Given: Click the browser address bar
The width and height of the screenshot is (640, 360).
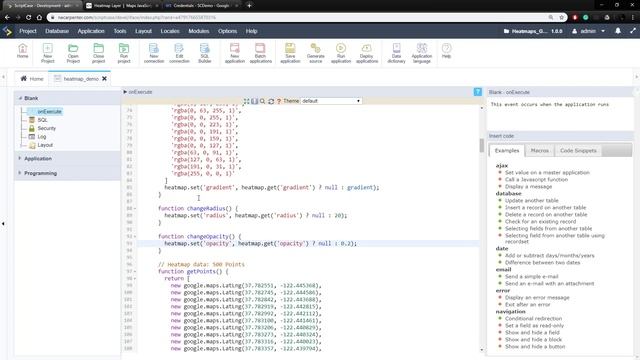Looking at the screenshot, I should pyautogui.click(x=302, y=18).
